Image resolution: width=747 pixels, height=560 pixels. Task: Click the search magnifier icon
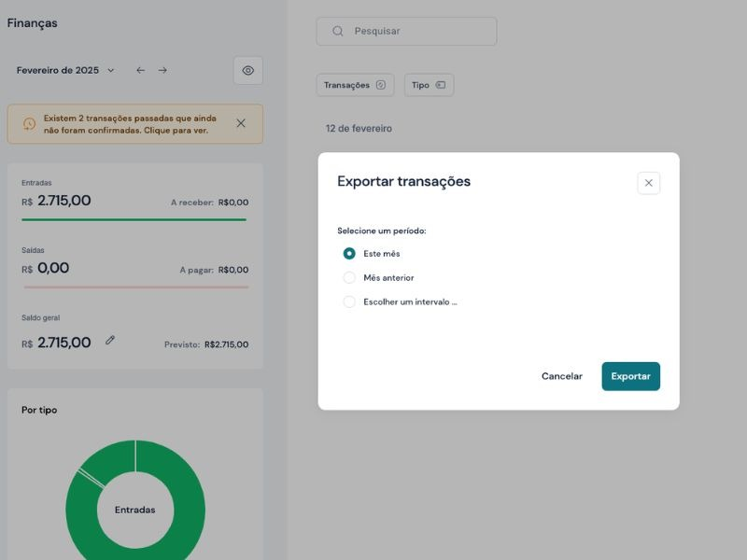tap(338, 31)
